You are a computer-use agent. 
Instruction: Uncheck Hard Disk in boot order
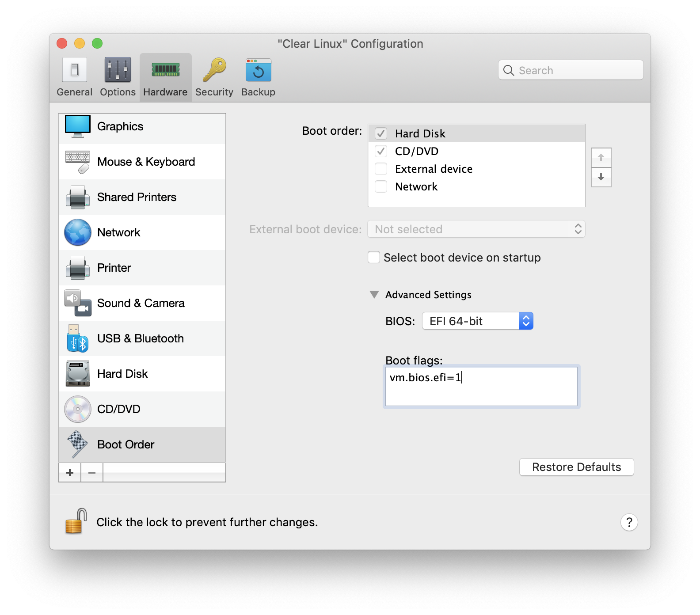pyautogui.click(x=381, y=133)
